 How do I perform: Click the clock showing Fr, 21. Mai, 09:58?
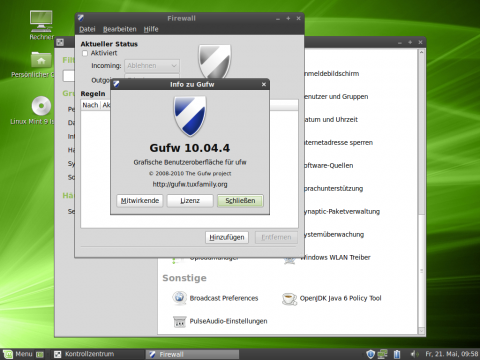(452, 354)
